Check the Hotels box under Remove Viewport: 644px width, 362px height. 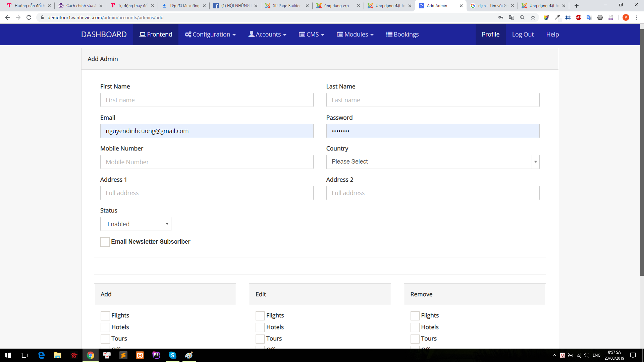coord(415,327)
